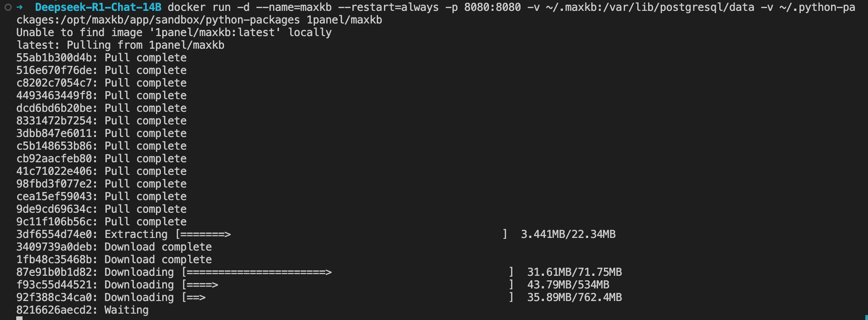The height and width of the screenshot is (320, 868).
Task: Click the 'Unable to find image' message
Action: pos(174,33)
